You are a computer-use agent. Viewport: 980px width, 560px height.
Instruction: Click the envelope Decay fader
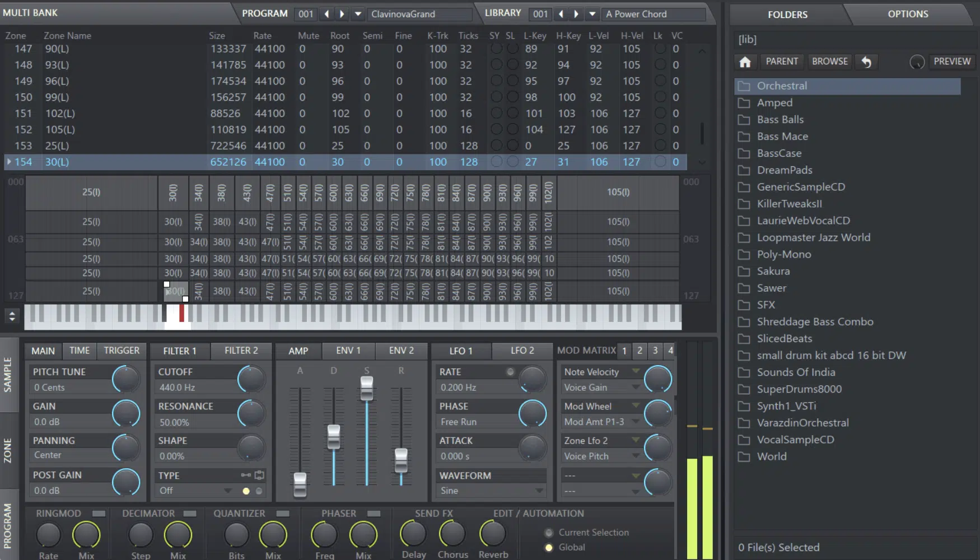click(x=334, y=437)
